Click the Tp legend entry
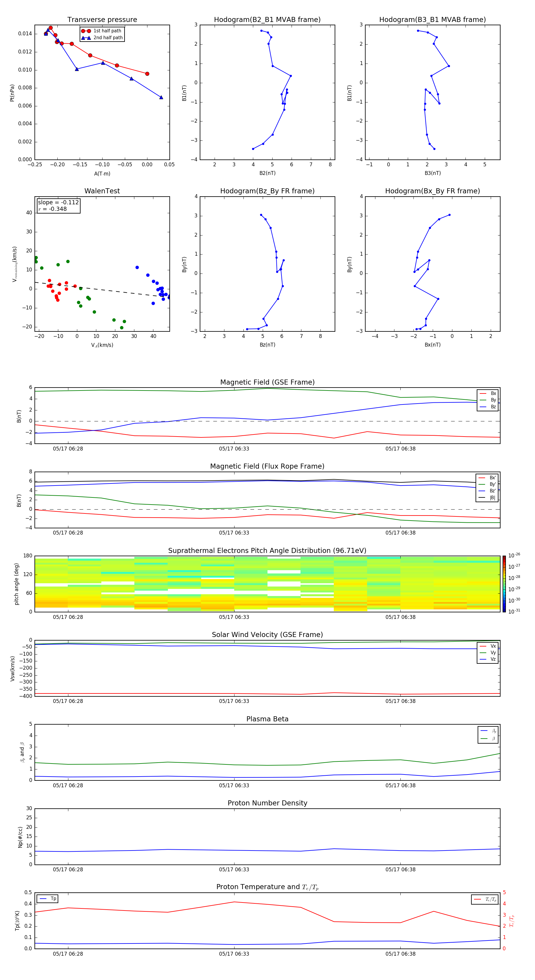 point(48,899)
